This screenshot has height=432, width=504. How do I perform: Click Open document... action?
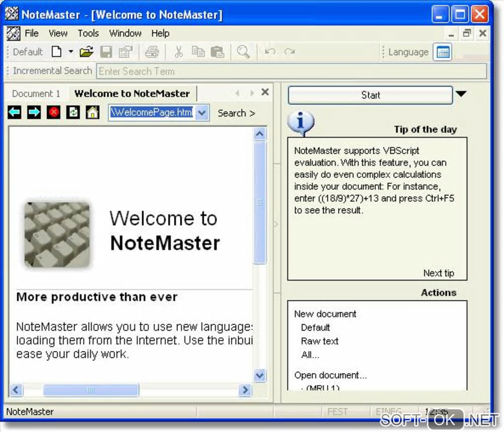click(x=331, y=375)
